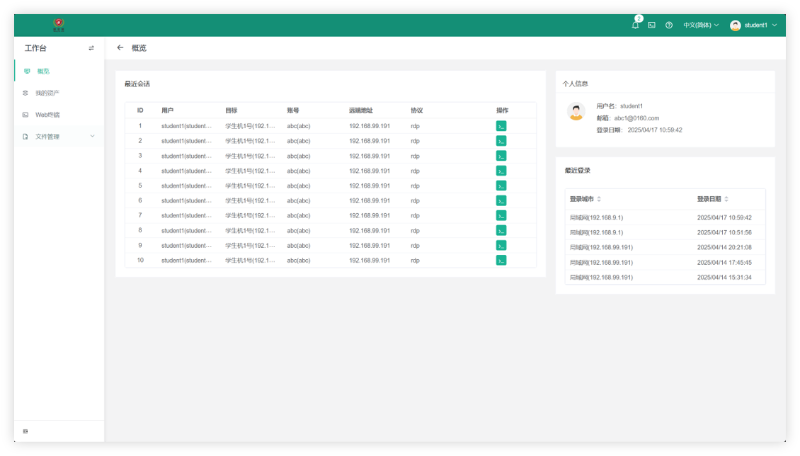Viewport: 800px width, 456px height.
Task: Open Web终端 from the sidebar
Action: point(48,115)
